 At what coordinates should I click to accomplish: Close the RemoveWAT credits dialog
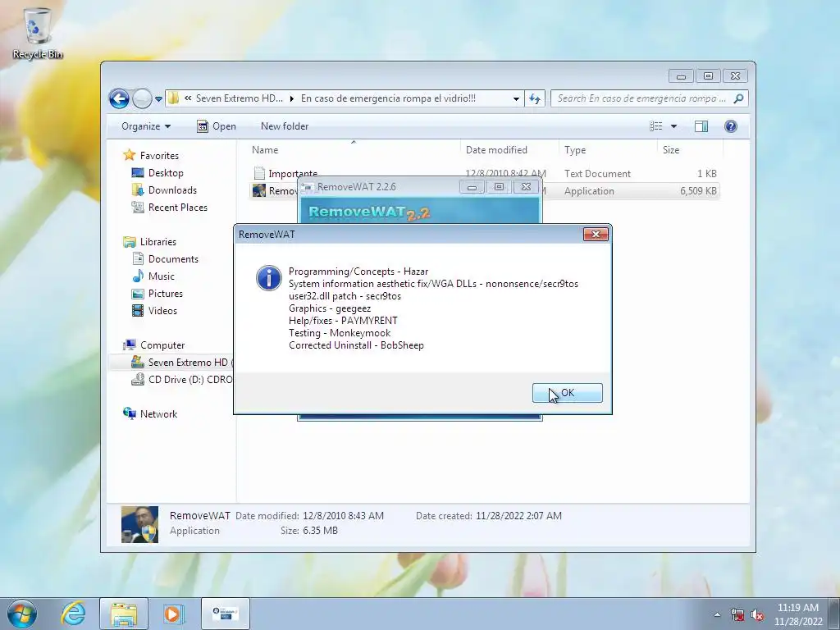[x=596, y=234]
